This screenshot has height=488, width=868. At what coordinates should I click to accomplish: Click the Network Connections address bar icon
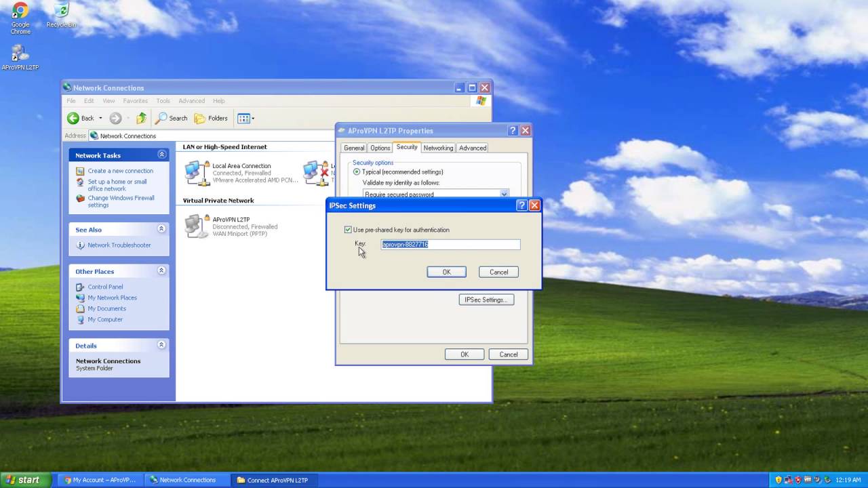click(x=94, y=136)
